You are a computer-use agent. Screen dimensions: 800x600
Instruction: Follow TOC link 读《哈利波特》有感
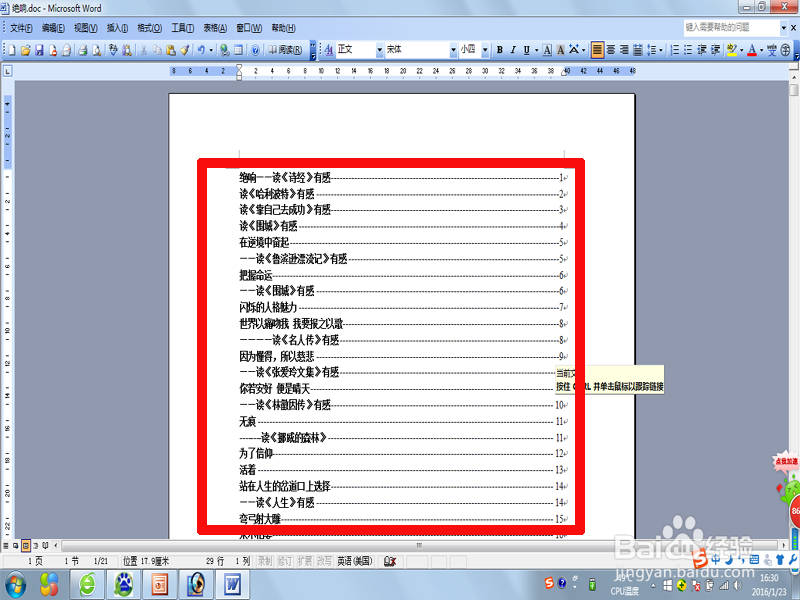[x=277, y=194]
